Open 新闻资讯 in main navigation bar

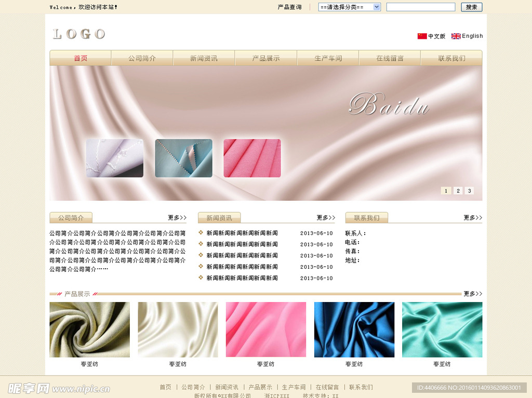204,58
